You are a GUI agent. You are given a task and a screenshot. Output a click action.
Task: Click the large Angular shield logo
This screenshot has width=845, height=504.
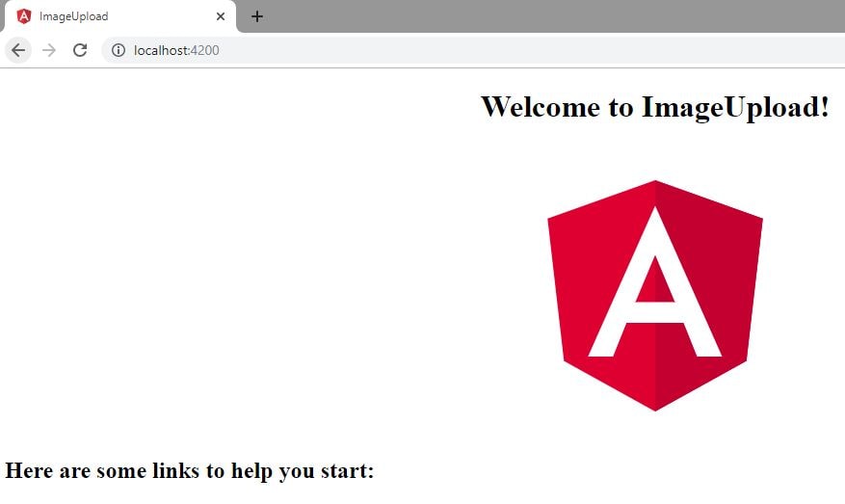click(655, 295)
